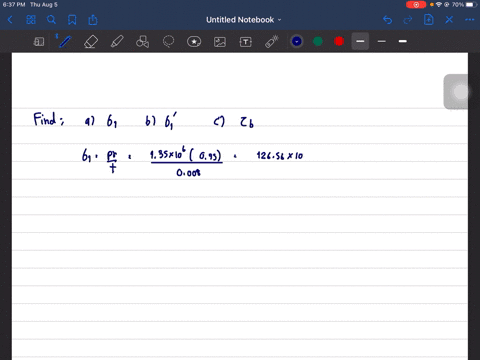
Task: Choose the red pen color
Action: click(x=339, y=41)
